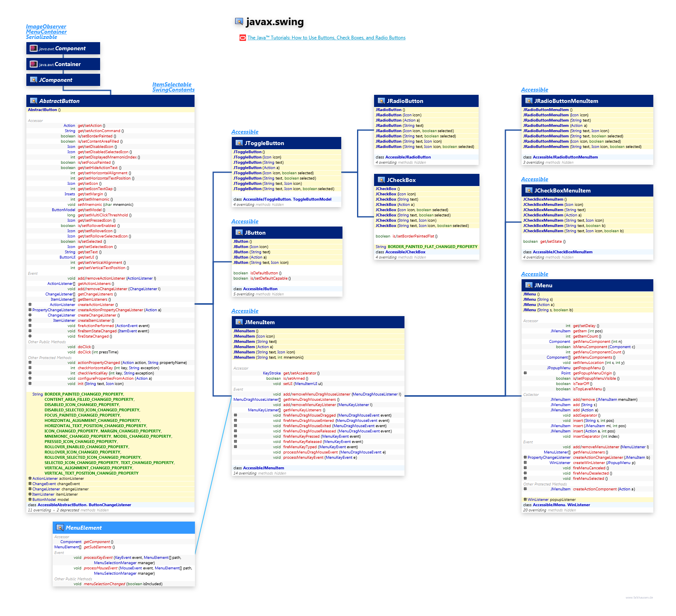
Task: Click MNEMONIC_CHANGED_PROPERTY constant in AbstractButton
Action: pyautogui.click(x=78, y=436)
